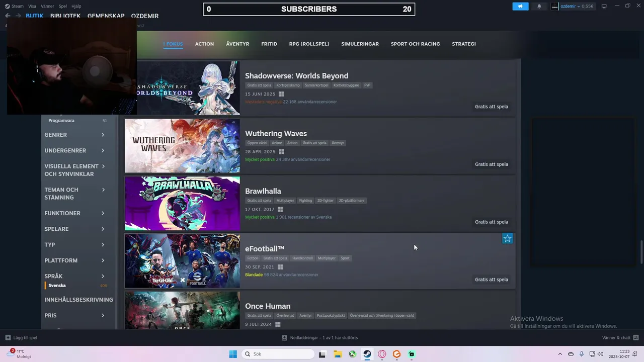The width and height of the screenshot is (644, 362).
Task: Click the taskbar volume speaker icon
Action: [600, 354]
